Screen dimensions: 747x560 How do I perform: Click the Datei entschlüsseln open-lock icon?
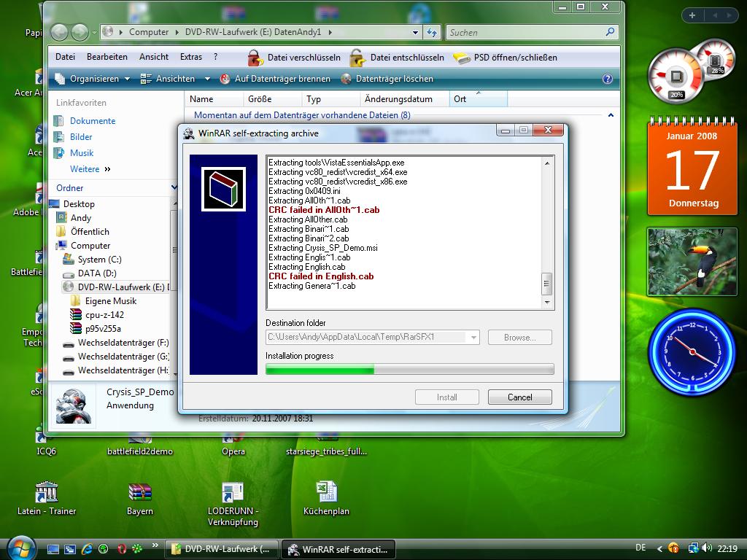click(x=357, y=58)
